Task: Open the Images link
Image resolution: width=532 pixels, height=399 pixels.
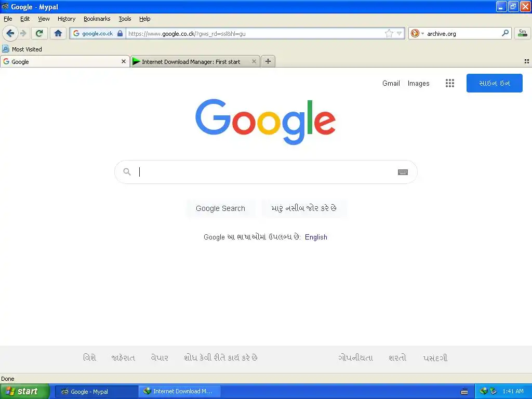Action: click(418, 83)
